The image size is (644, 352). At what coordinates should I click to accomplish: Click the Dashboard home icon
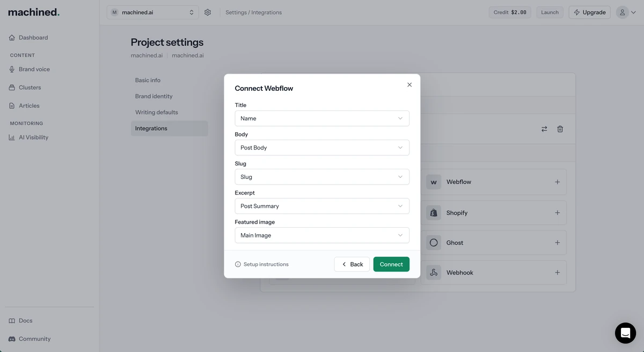click(12, 38)
